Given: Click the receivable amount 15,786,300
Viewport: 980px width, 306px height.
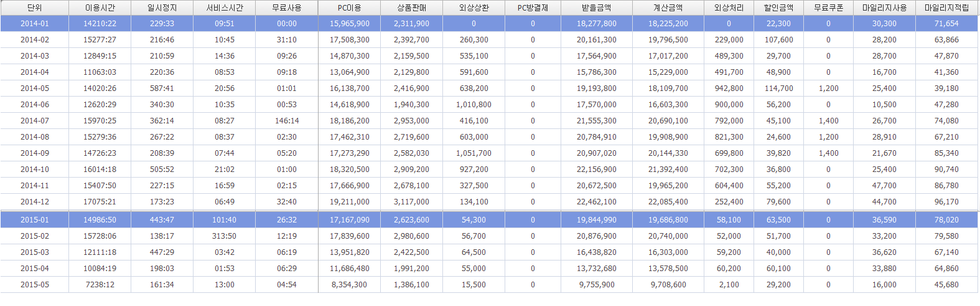Looking at the screenshot, I should click(x=597, y=72).
